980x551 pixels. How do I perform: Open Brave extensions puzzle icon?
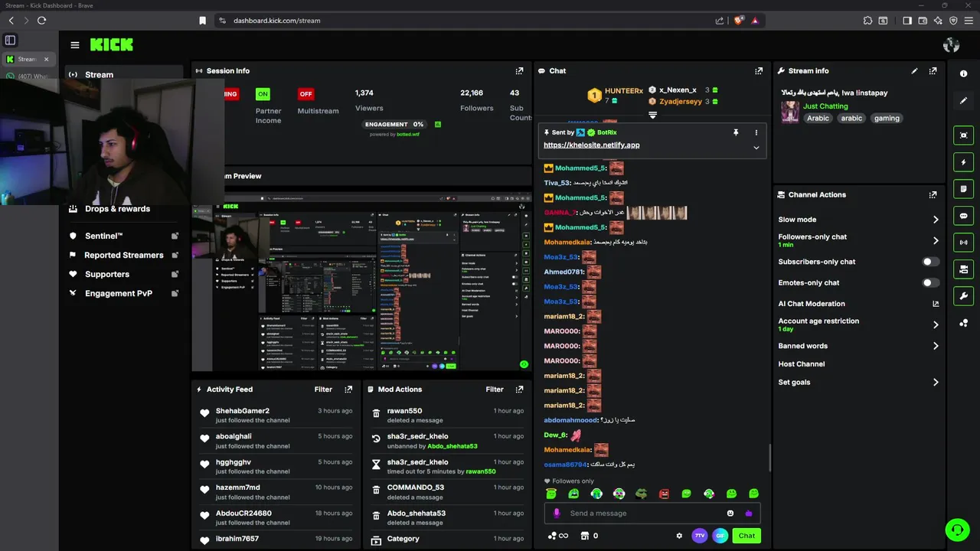tap(867, 21)
